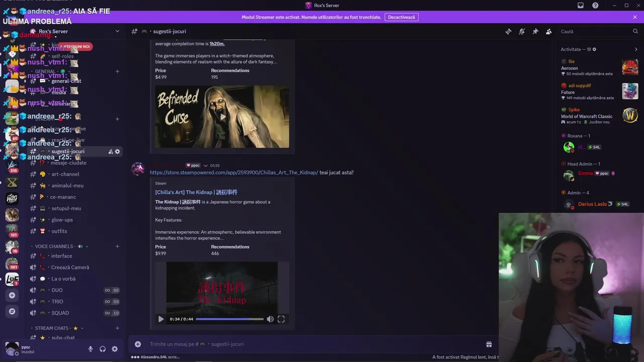Viewport: 644px width, 362px height.
Task: Expand Rox's Server dropdown menu
Action: click(x=117, y=31)
